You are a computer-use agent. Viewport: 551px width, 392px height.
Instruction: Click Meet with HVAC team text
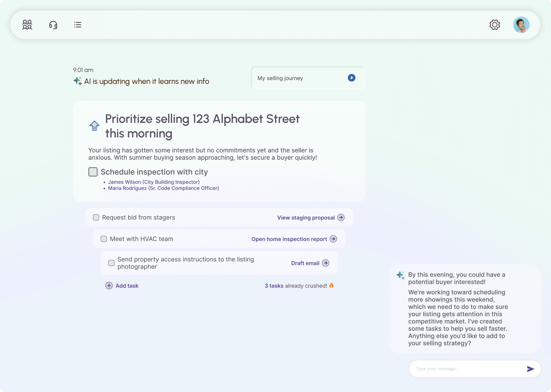click(142, 239)
